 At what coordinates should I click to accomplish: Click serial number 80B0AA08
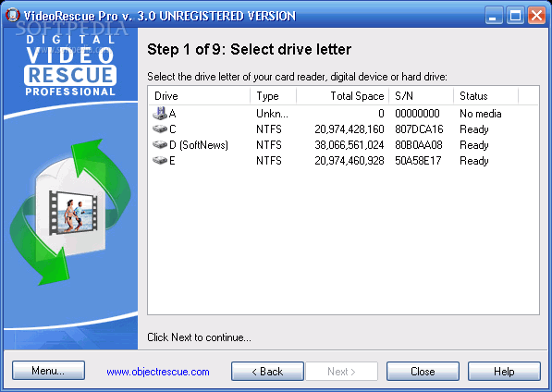pyautogui.click(x=419, y=145)
